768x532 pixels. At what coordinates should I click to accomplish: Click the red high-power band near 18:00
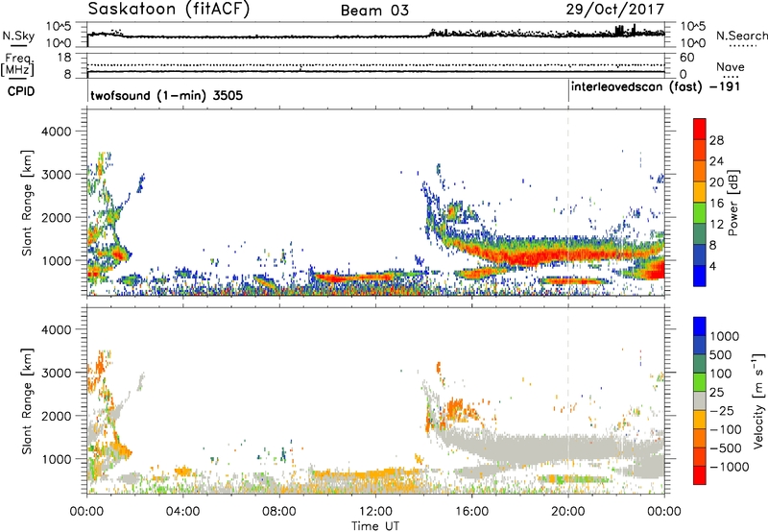click(x=526, y=256)
